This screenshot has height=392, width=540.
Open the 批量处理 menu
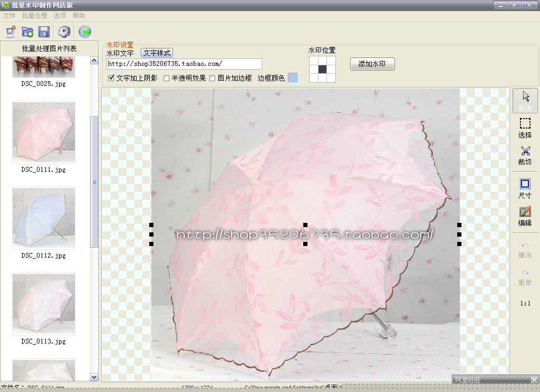coord(34,16)
